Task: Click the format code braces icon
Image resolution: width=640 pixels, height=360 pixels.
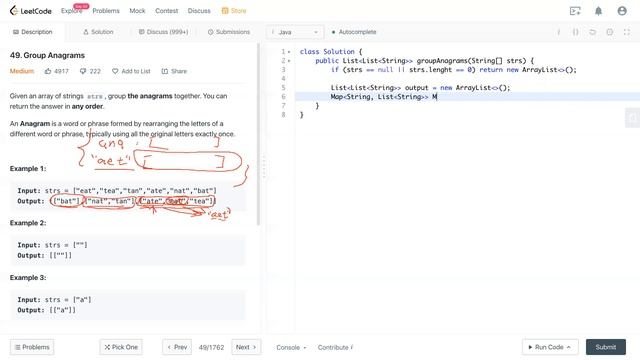Action: (x=576, y=32)
